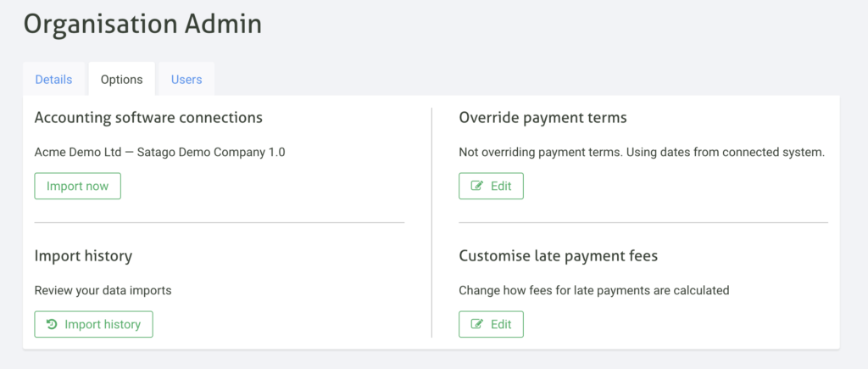The width and height of the screenshot is (868, 369).
Task: Click the Not overriding payment terms message
Action: click(642, 153)
